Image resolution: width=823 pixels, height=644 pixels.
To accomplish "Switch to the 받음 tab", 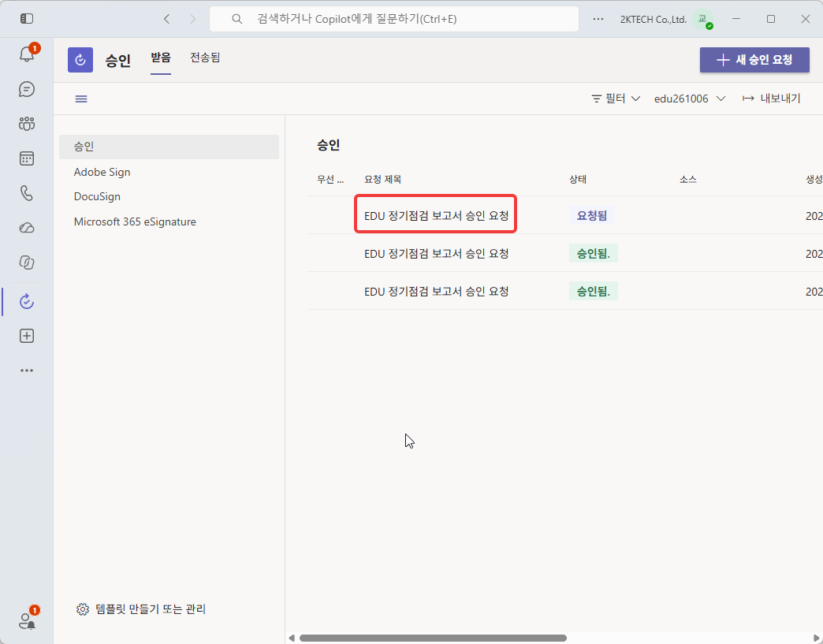I will pyautogui.click(x=161, y=58).
